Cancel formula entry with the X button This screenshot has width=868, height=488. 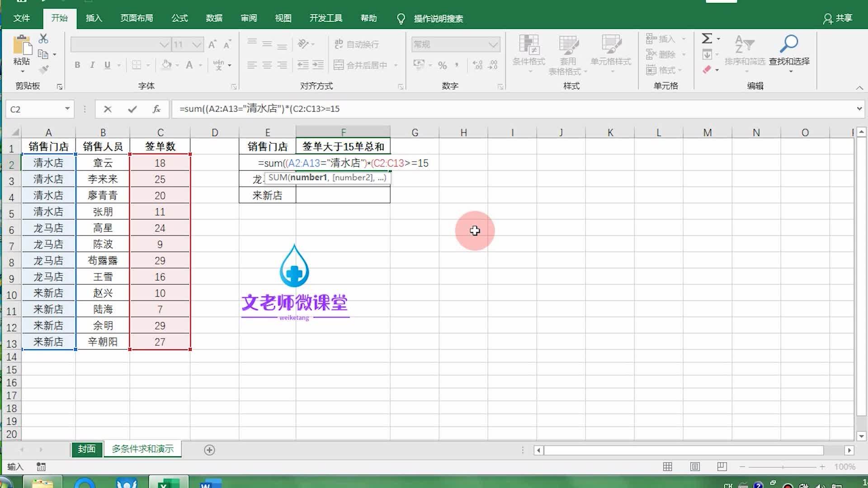(107, 109)
